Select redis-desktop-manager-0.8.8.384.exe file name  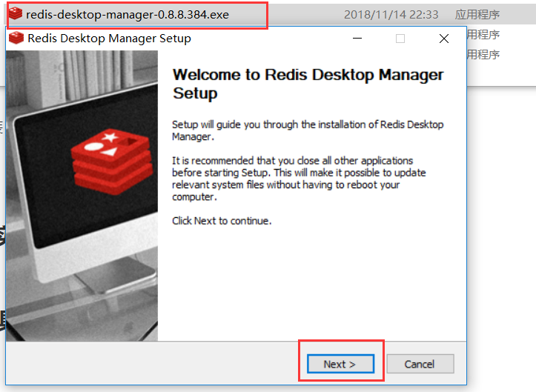click(128, 15)
